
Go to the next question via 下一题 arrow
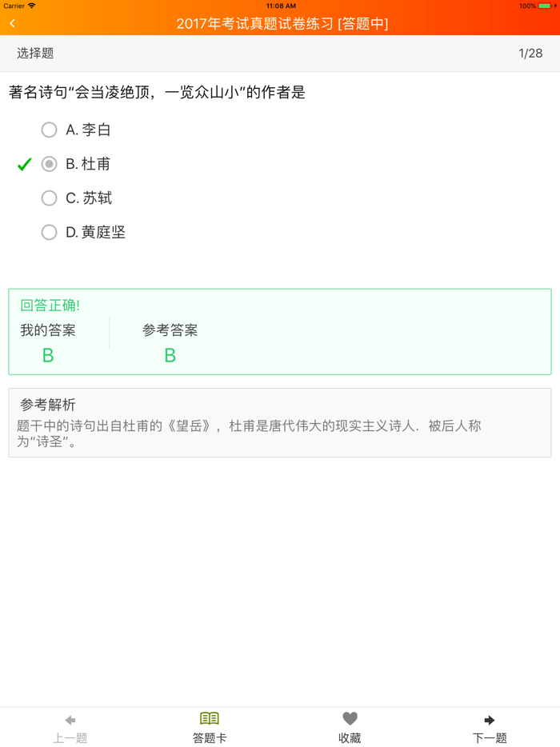tap(490, 718)
